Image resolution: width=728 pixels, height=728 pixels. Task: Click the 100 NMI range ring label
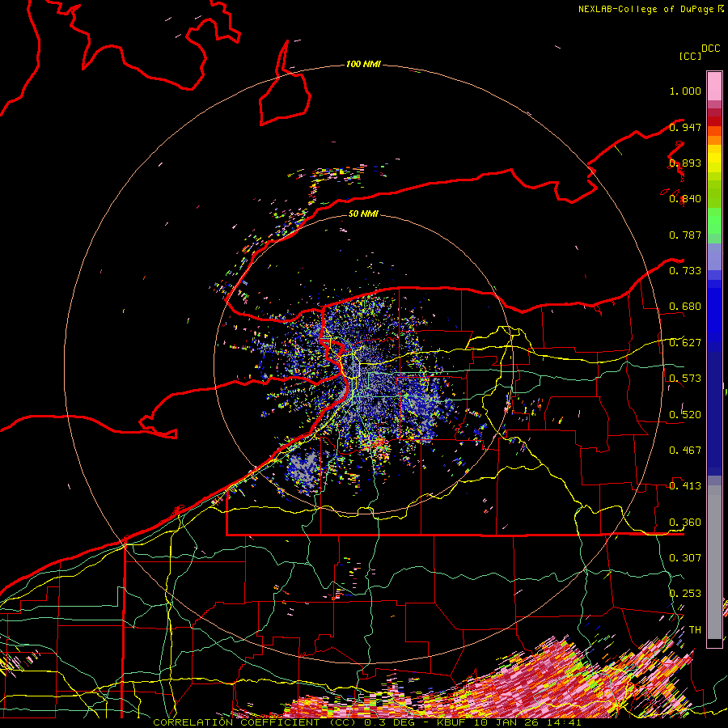[x=363, y=64]
